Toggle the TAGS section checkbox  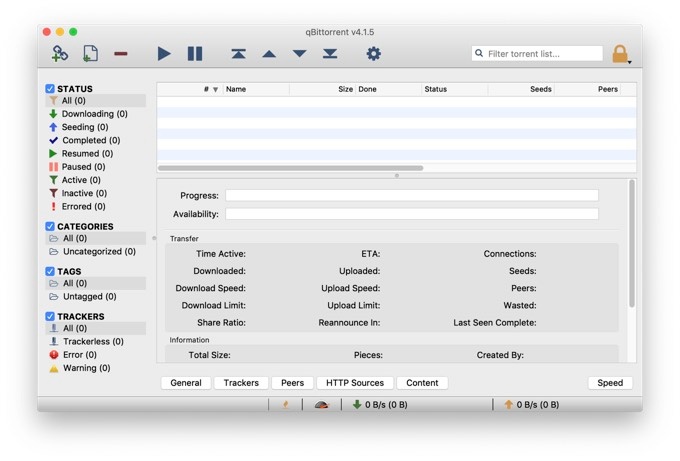[50, 271]
